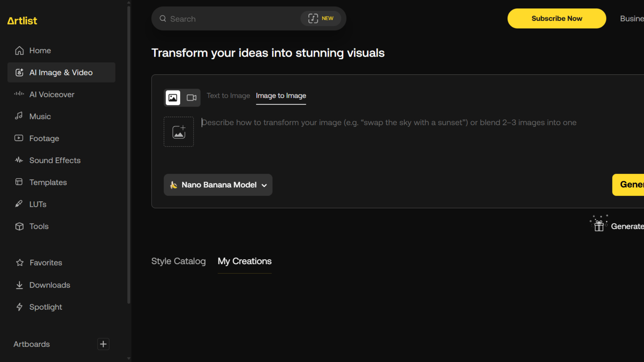Click the LUTs brush icon
Image resolution: width=644 pixels, height=362 pixels.
coord(19,204)
